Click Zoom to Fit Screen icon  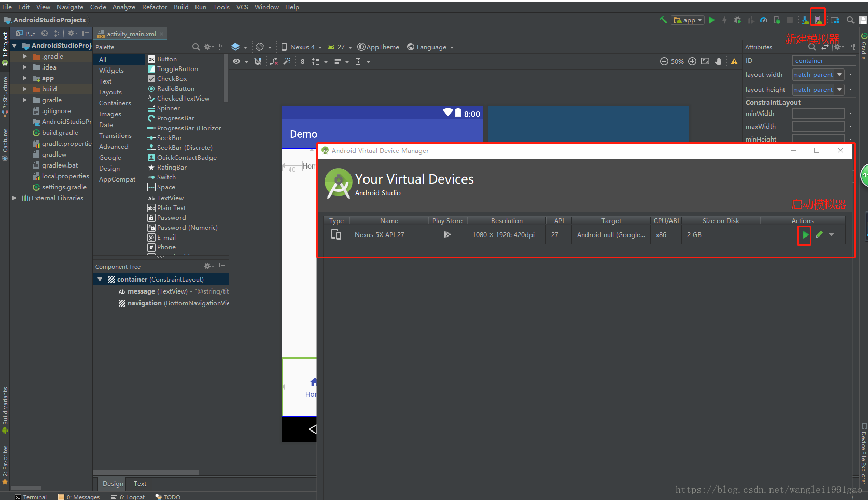pyautogui.click(x=705, y=61)
